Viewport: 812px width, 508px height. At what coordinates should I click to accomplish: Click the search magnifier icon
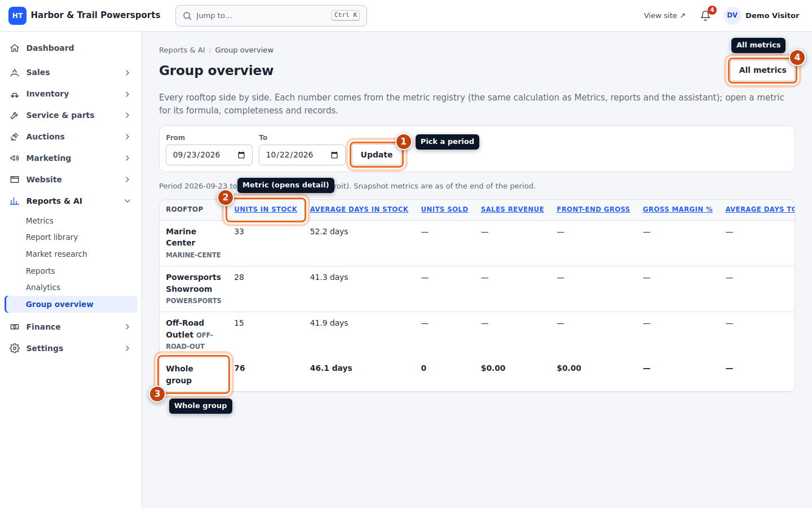point(187,16)
